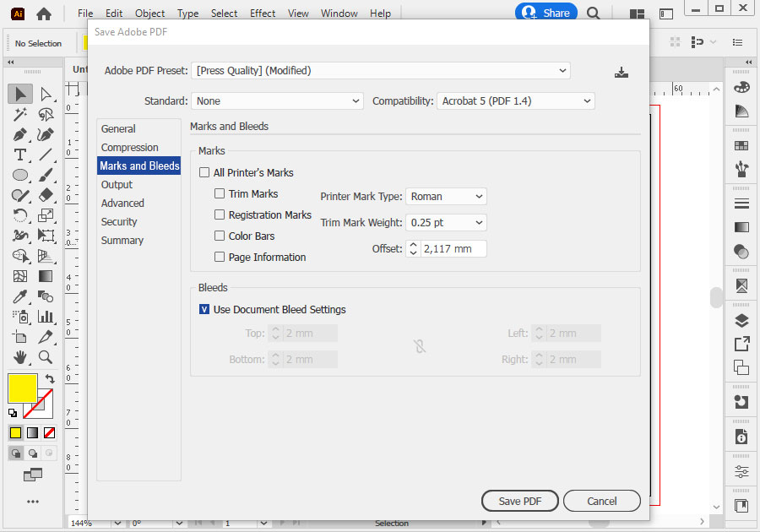The height and width of the screenshot is (532, 760).
Task: Go to Illustrator Home screen
Action: (44, 14)
